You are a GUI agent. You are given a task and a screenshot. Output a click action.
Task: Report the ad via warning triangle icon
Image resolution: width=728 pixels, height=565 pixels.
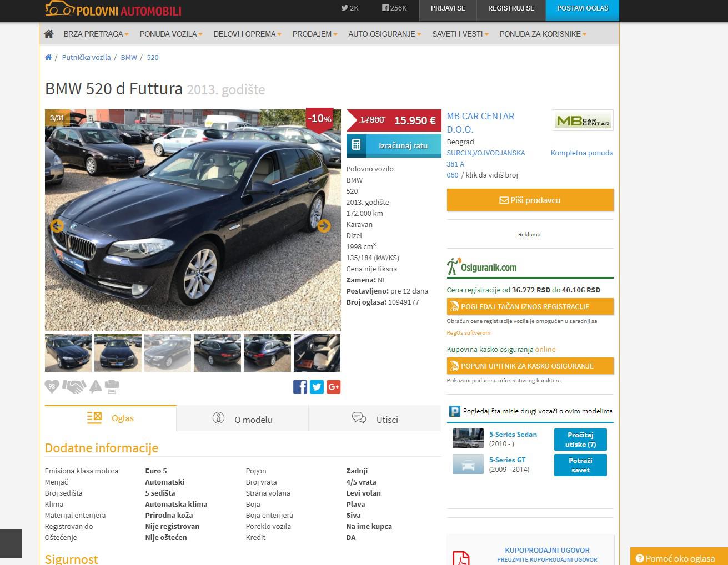click(x=96, y=386)
